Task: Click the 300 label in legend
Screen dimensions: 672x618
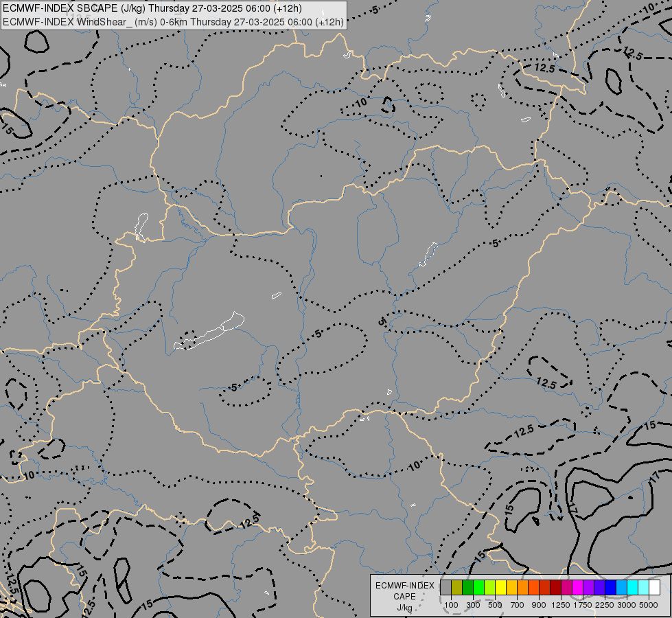Action: tap(473, 605)
